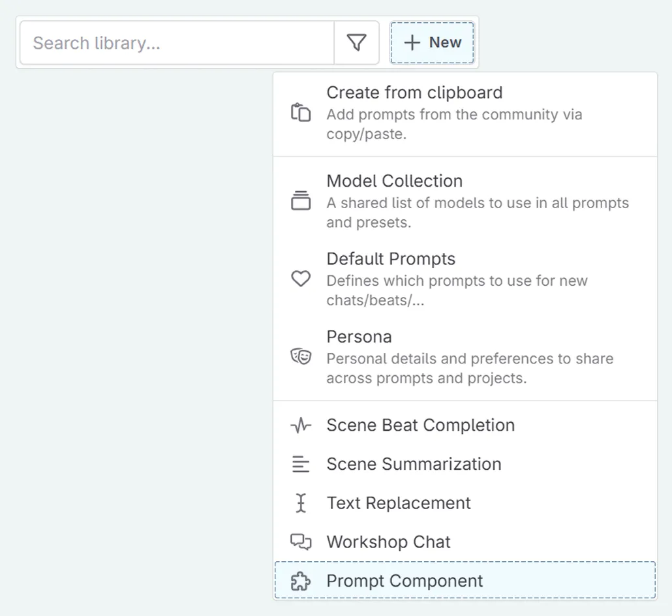Select the archive box icon for Model Collection
This screenshot has width=672, height=616.
(300, 200)
